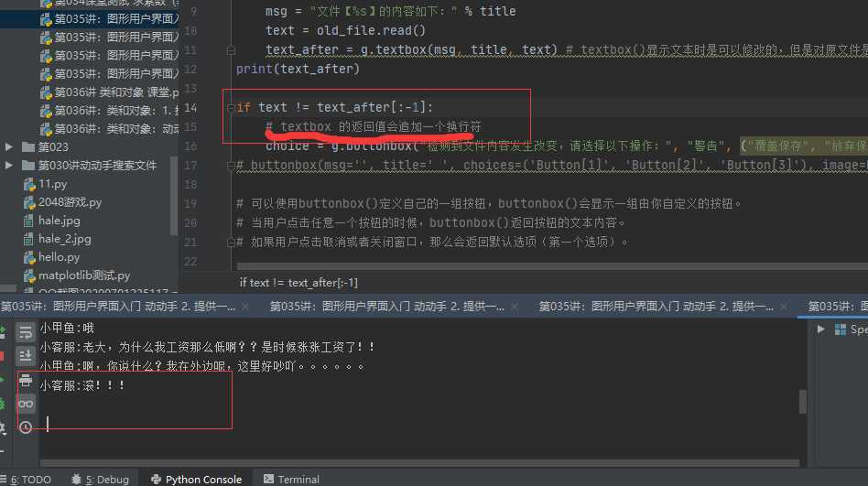Open the Terminal tool window

pos(291,480)
